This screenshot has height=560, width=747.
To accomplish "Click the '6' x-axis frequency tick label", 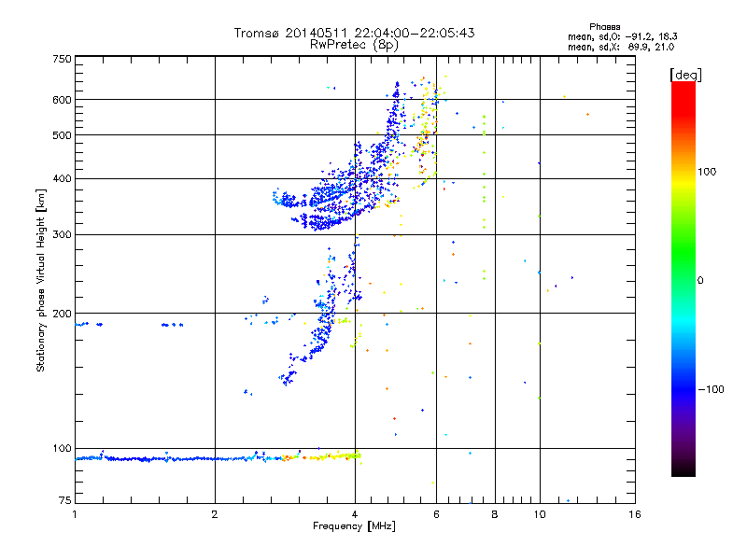I will (436, 514).
